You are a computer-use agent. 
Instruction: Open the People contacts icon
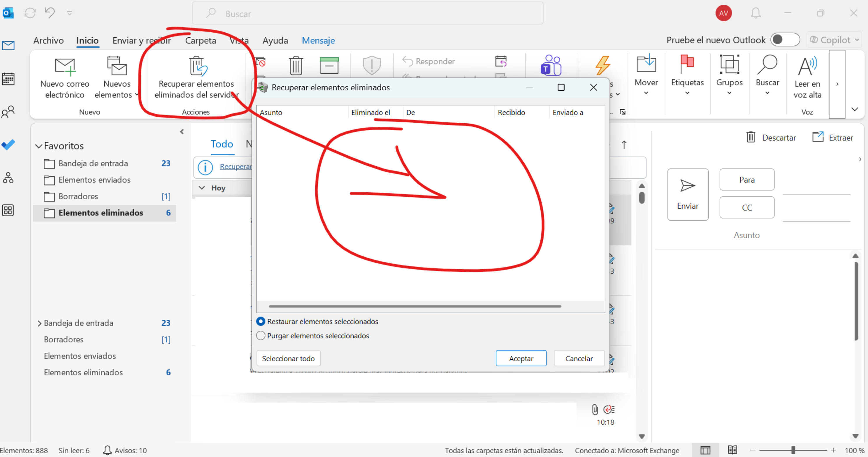(x=8, y=112)
